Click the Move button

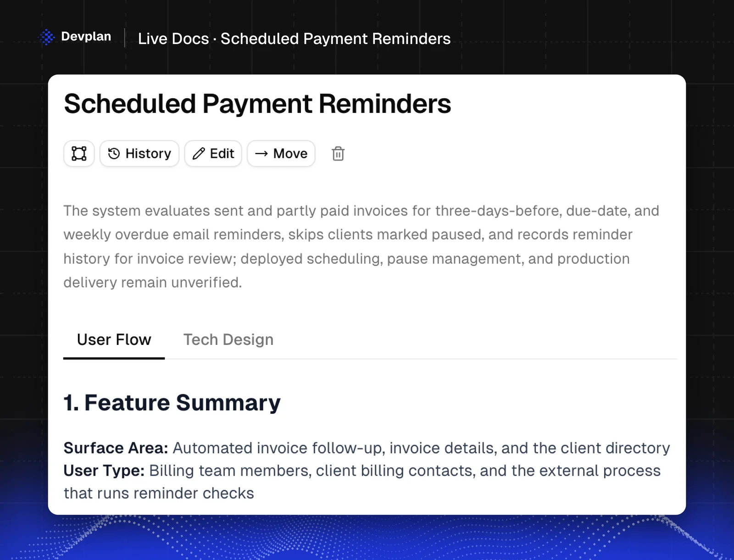281,154
